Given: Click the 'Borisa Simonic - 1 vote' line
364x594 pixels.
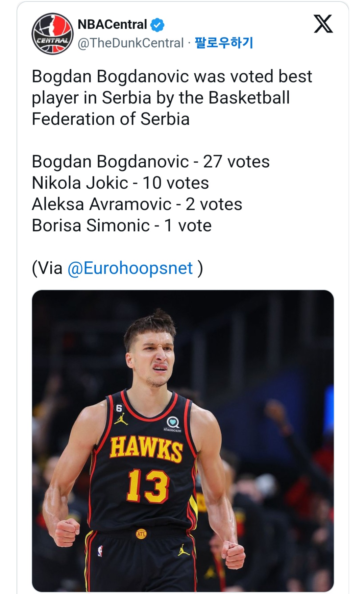Looking at the screenshot, I should (x=122, y=225).
